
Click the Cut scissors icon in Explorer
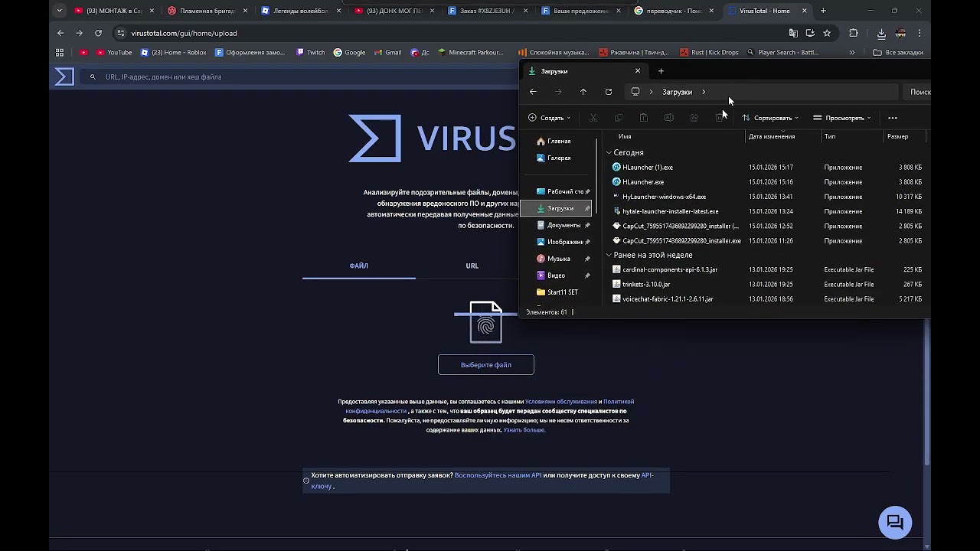tap(593, 118)
